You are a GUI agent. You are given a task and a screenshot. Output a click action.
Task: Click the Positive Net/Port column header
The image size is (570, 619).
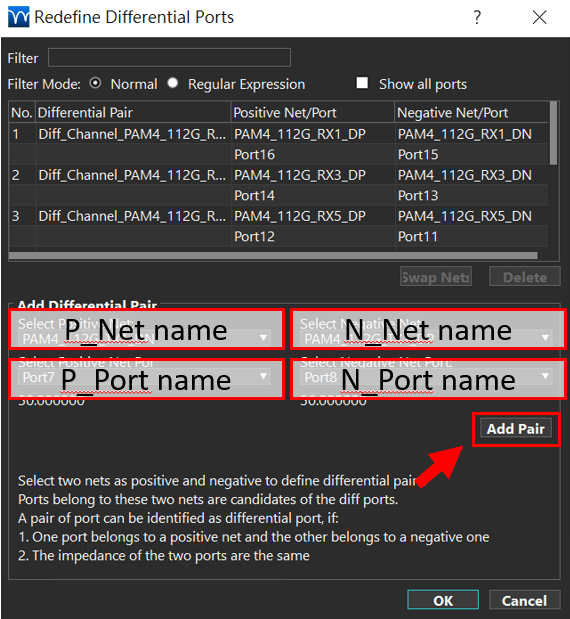(x=313, y=113)
